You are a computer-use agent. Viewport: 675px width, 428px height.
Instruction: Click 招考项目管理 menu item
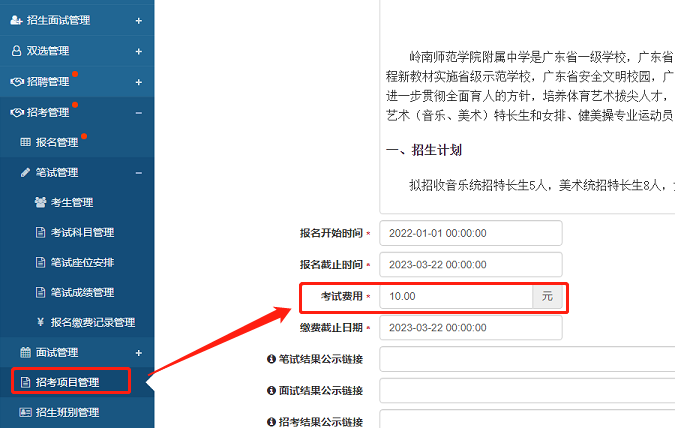coord(70,381)
